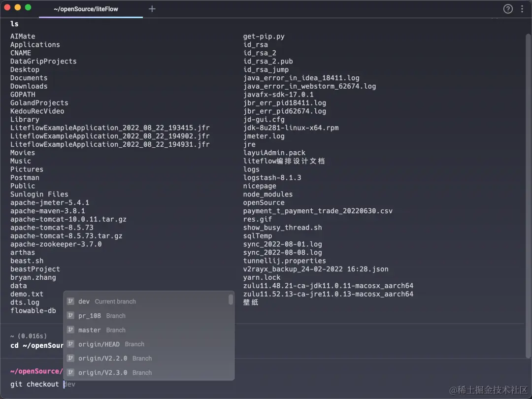Image resolution: width=532 pixels, height=399 pixels.
Task: Select the origin/V2.2.0 branch suggestion
Action: click(149, 358)
